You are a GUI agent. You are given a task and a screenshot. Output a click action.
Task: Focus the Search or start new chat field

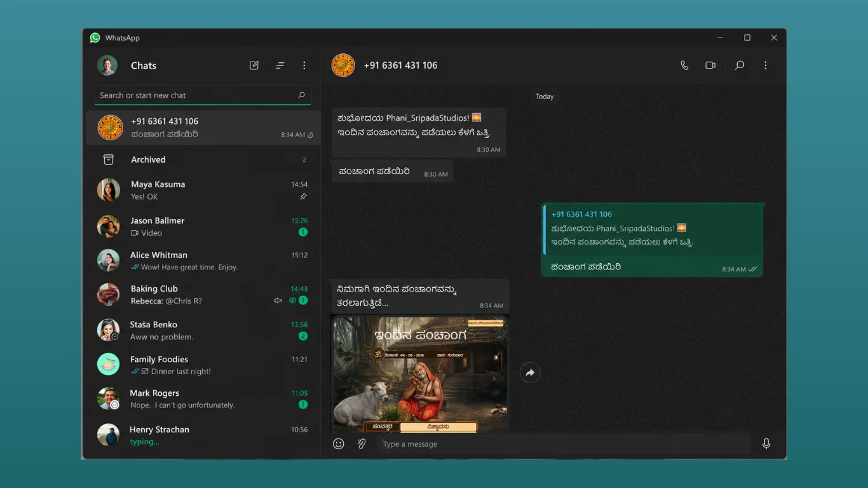pos(203,95)
